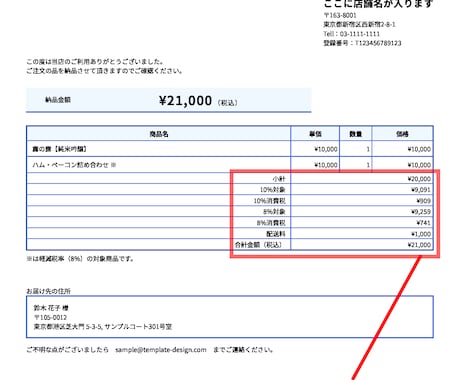Click the table total '¥21,000' in bottom row

[x=419, y=245]
